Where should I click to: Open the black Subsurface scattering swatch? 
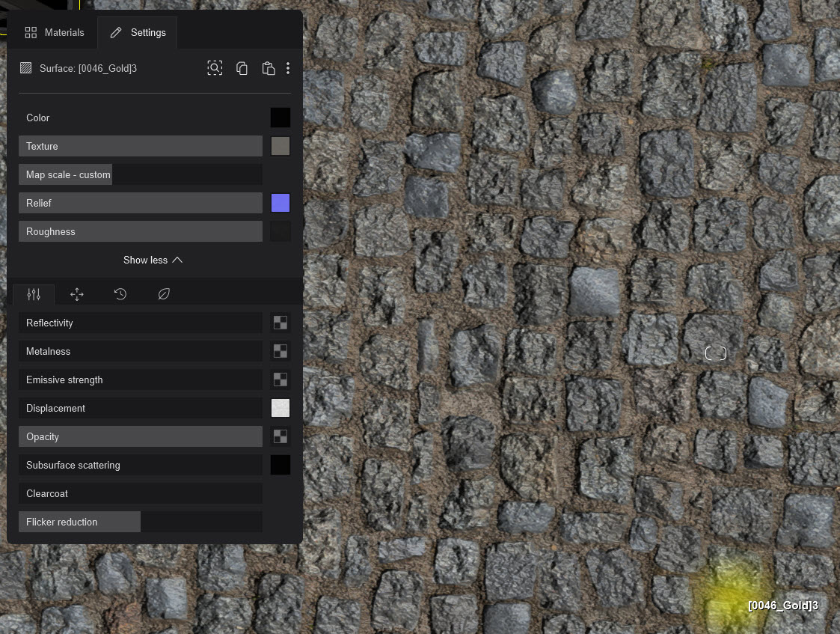[x=280, y=465]
